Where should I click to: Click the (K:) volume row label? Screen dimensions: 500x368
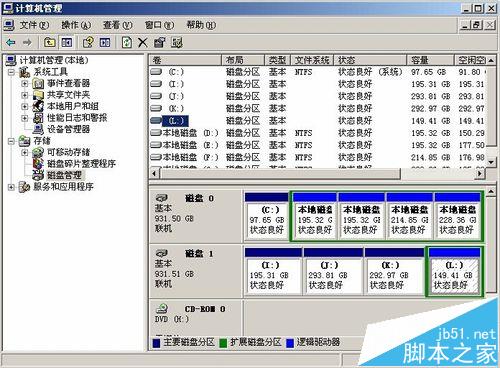pos(176,108)
